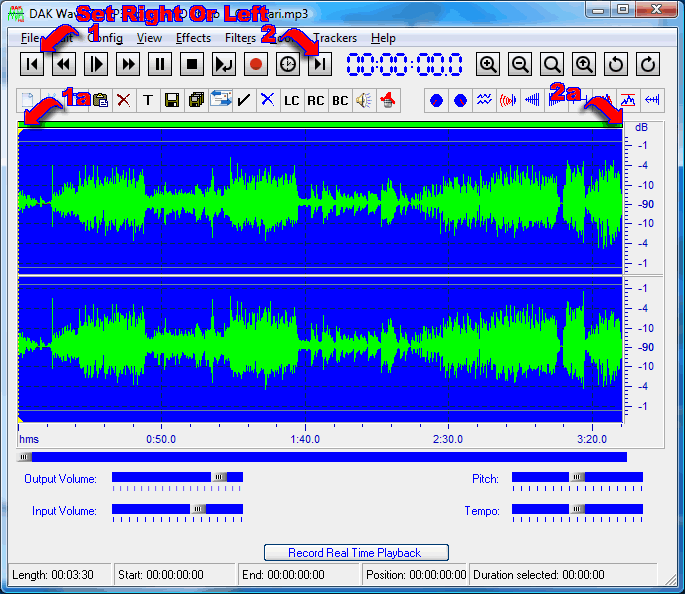Click Record Real Time Playback button
Image resolution: width=685 pixels, height=594 pixels.
click(x=356, y=553)
